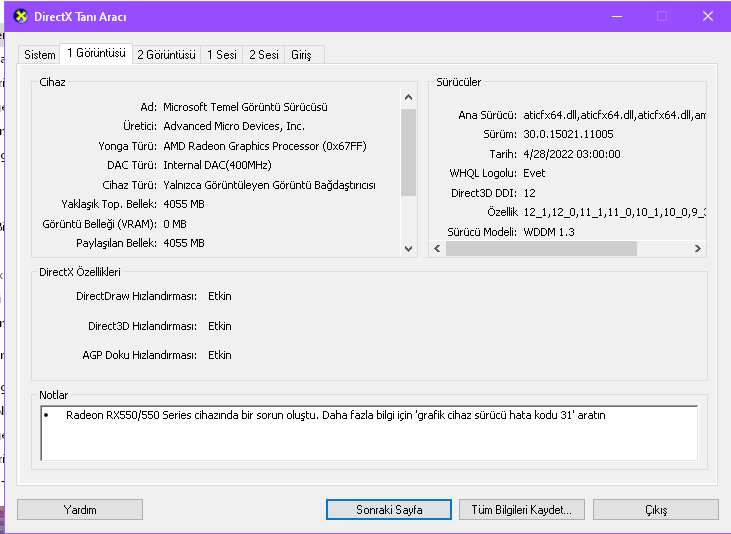Select the 1 Görüntüsü tab

pyautogui.click(x=96, y=53)
